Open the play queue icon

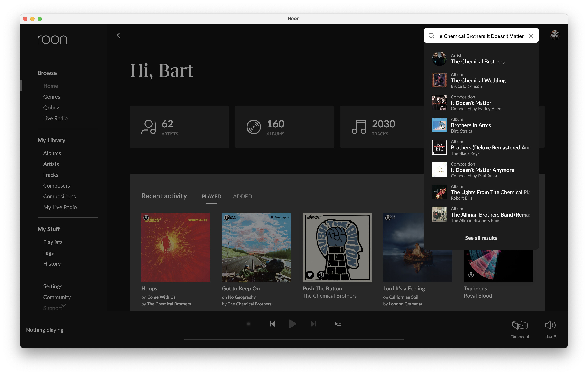coord(338,324)
